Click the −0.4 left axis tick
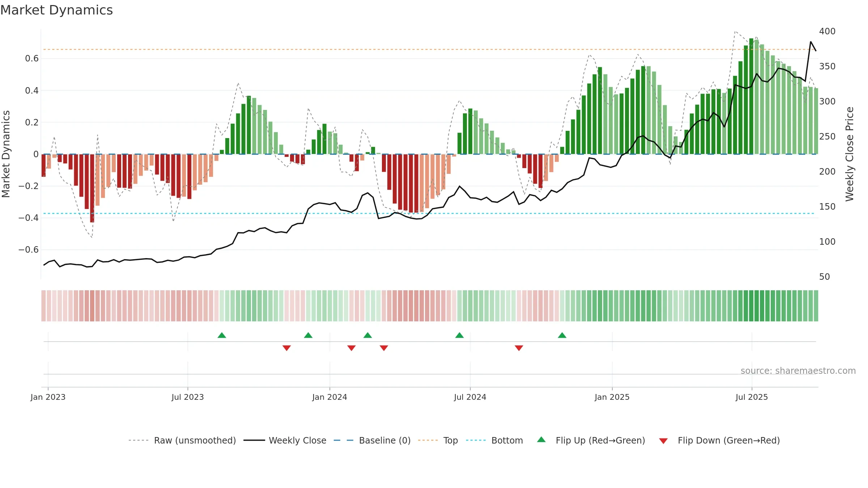868x488 pixels. pyautogui.click(x=29, y=218)
